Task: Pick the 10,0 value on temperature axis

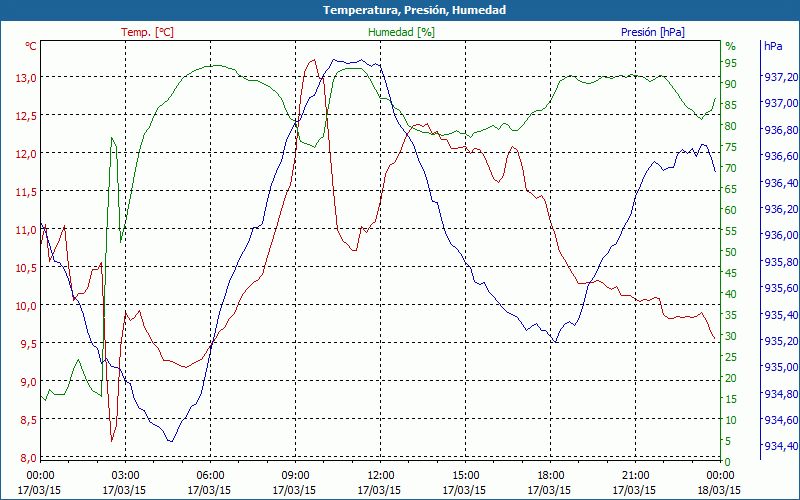Action: pyautogui.click(x=28, y=306)
